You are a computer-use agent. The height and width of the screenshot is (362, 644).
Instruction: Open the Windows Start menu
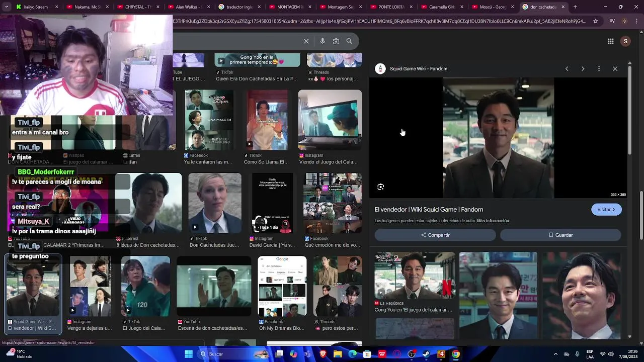point(189,354)
